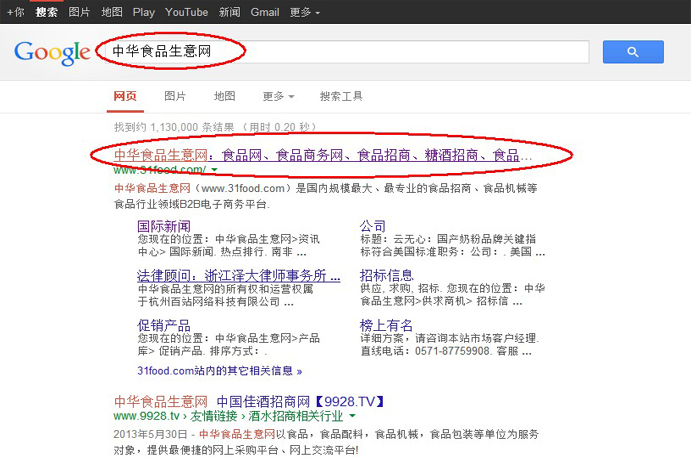The image size is (691, 457).
Task: Switch to the 地图 tab below the search box
Action: [224, 96]
